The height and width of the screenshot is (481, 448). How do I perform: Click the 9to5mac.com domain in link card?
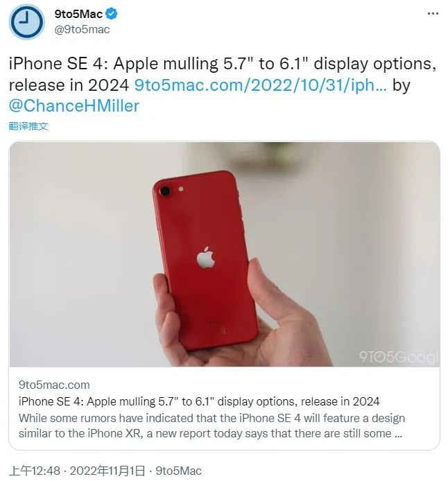pos(54,385)
